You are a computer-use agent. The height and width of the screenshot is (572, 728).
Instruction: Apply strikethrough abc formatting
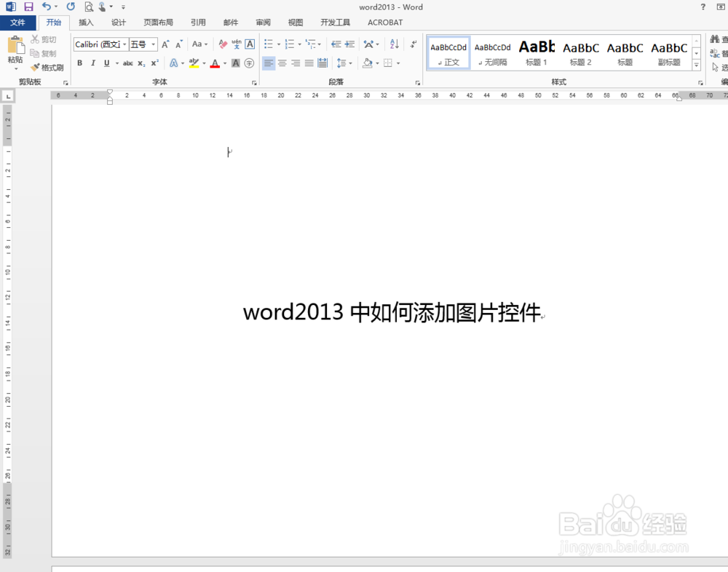127,63
